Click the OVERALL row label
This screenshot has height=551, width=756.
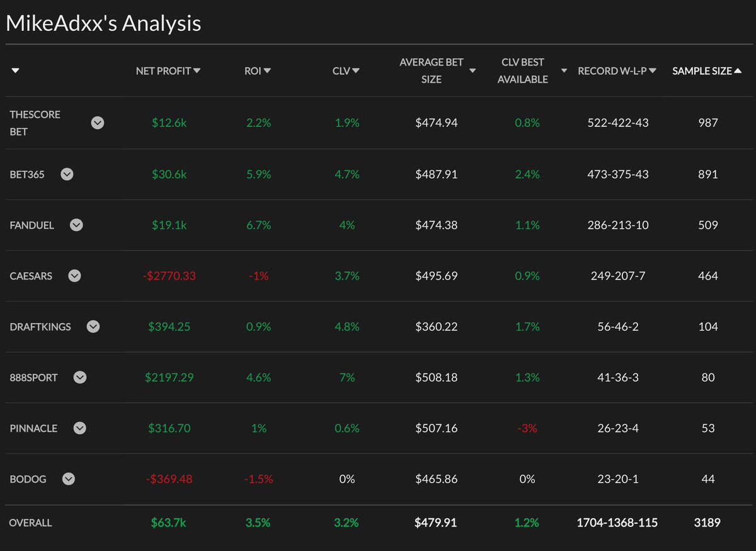coord(31,523)
